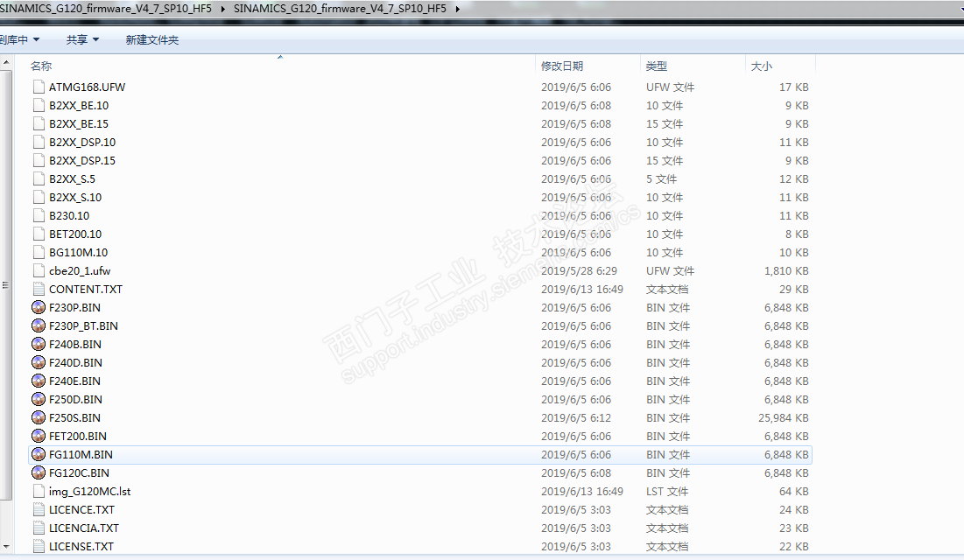Click the F250S.BIN disc image icon
964x560 pixels.
click(x=39, y=418)
